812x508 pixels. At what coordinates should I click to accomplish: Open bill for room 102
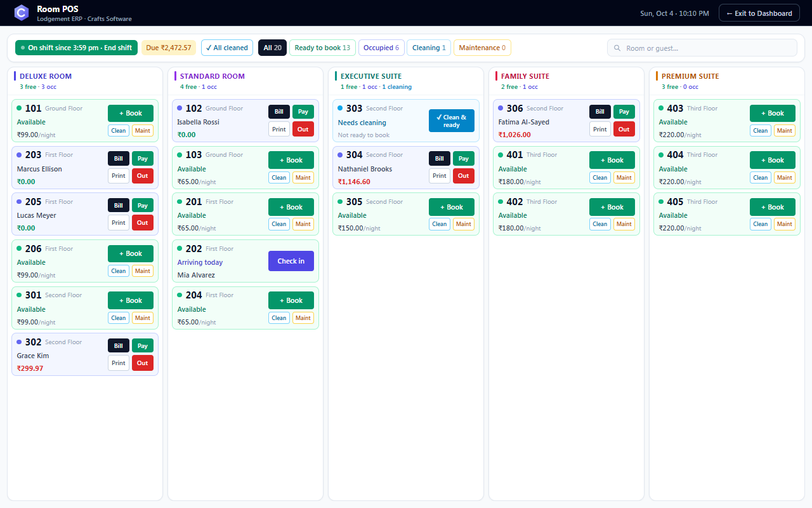(x=279, y=112)
